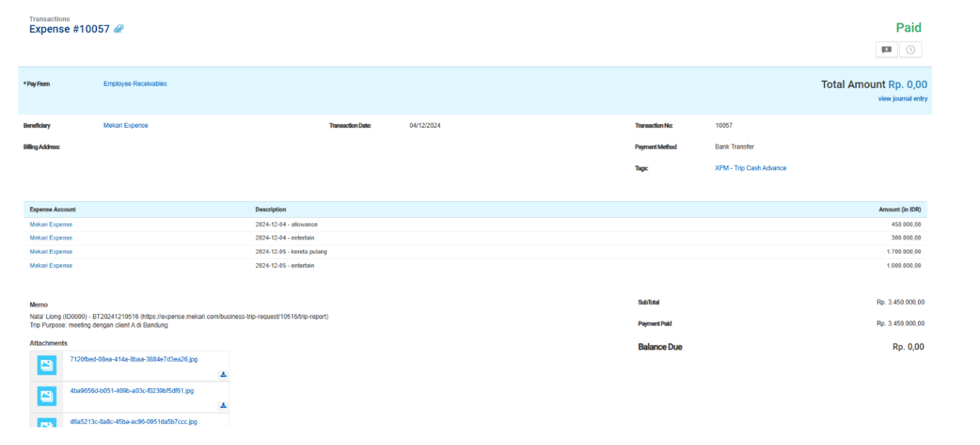
Task: Open the comments chat icon button
Action: coord(886,50)
